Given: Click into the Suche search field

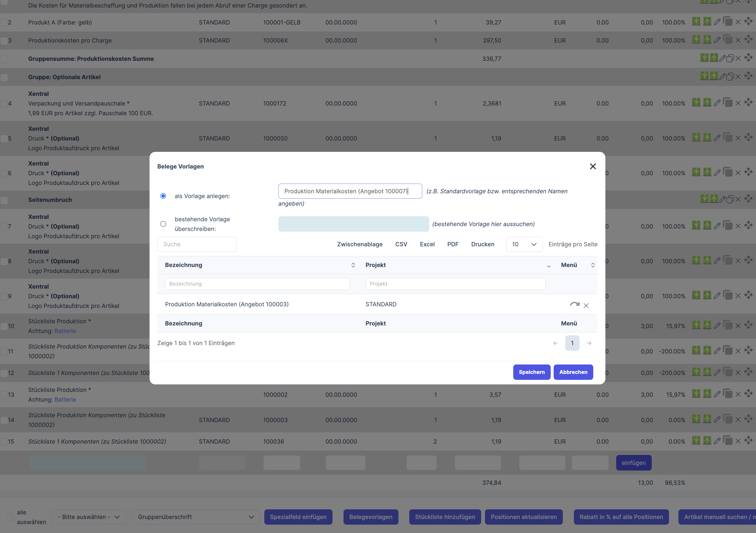Looking at the screenshot, I should click(x=197, y=244).
